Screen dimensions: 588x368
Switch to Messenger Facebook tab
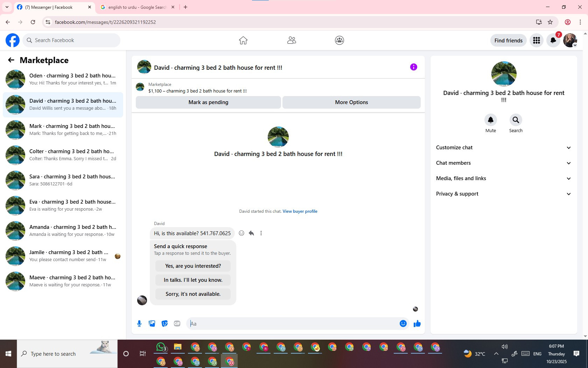pos(54,7)
